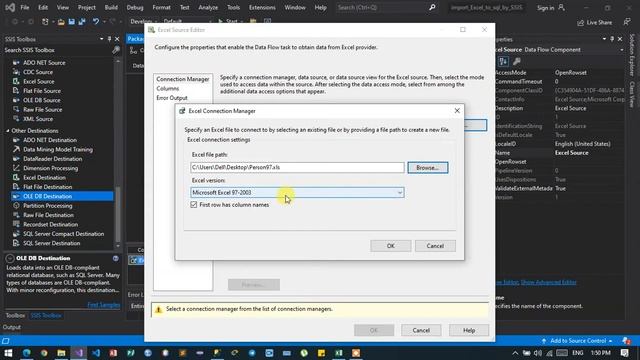Open the Debug menu
The width and height of the screenshot is (640, 360).
135,7
